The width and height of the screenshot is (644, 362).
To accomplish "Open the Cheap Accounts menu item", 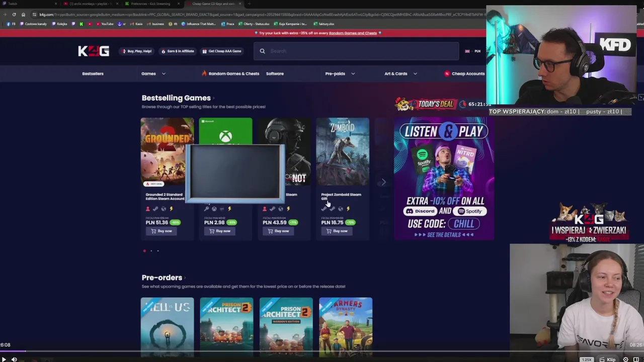I will [x=464, y=73].
